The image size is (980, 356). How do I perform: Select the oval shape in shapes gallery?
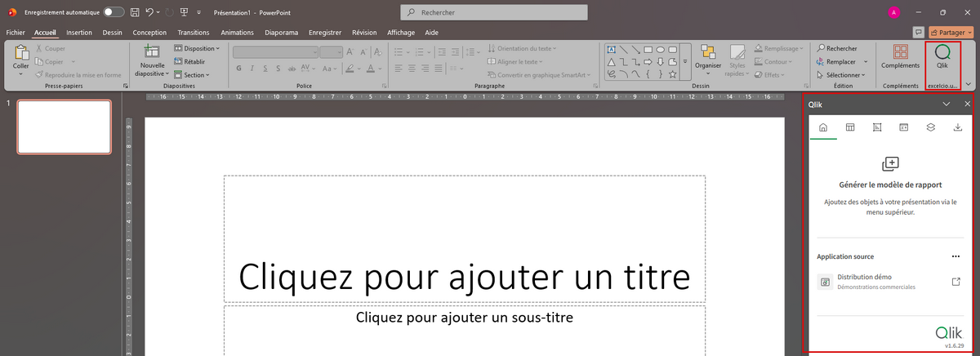click(x=660, y=49)
